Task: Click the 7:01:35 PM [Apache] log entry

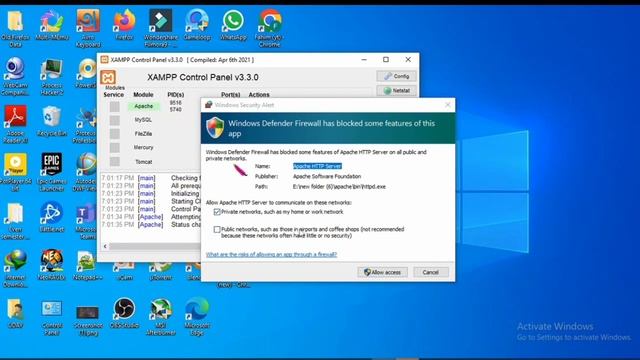Action: (x=151, y=224)
